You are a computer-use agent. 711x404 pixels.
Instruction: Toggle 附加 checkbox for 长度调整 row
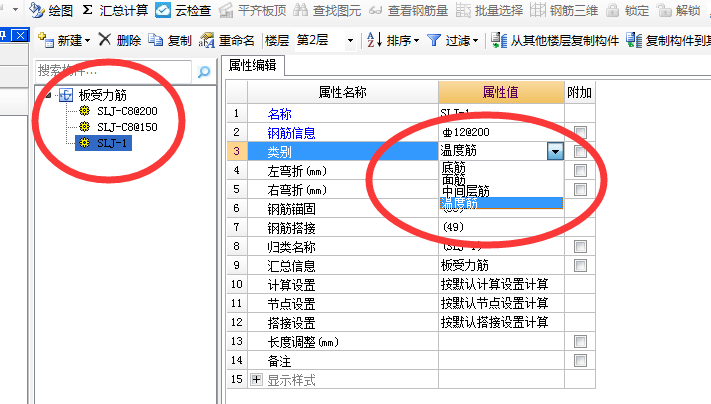coord(580,341)
